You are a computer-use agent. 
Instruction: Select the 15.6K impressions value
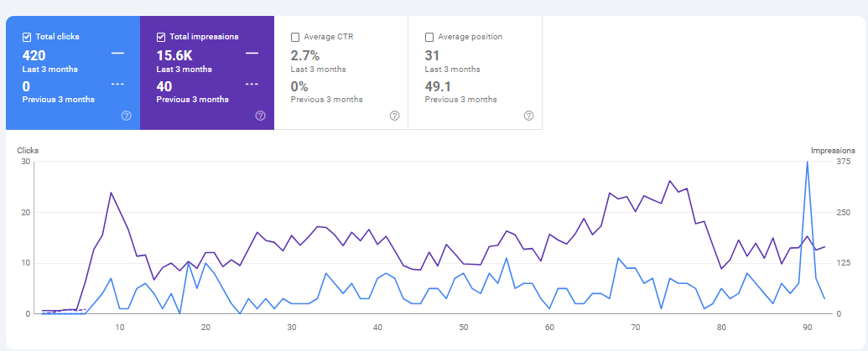[175, 55]
